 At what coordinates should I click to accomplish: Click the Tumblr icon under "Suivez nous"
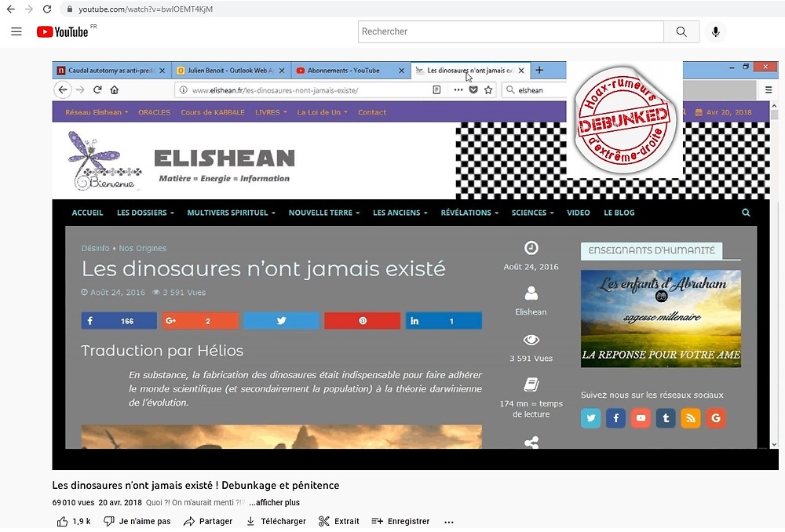click(x=666, y=418)
